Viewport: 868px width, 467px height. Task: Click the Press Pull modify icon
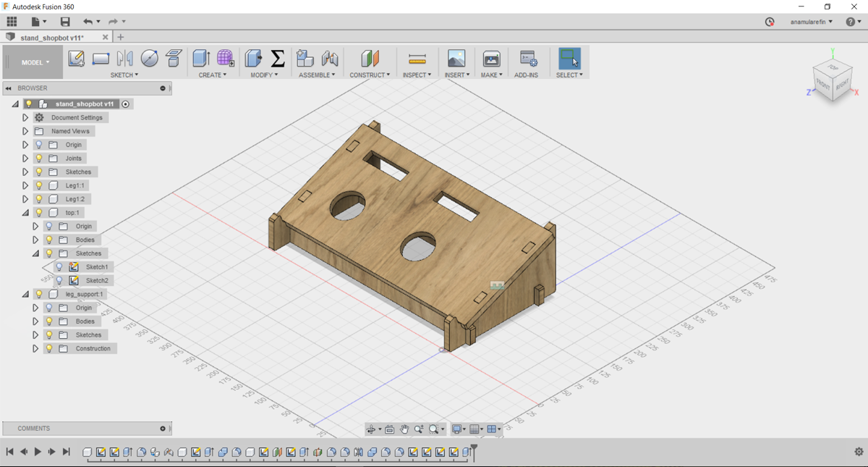coord(253,59)
